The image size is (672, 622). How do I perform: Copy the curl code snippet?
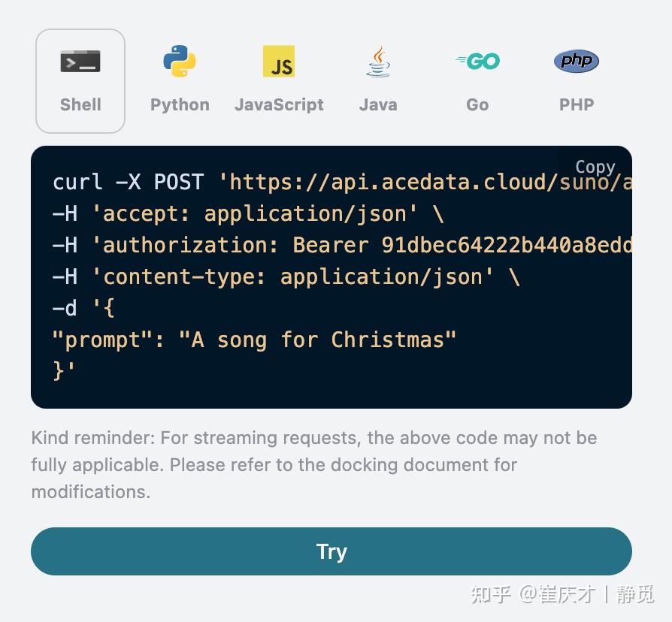[x=595, y=166]
